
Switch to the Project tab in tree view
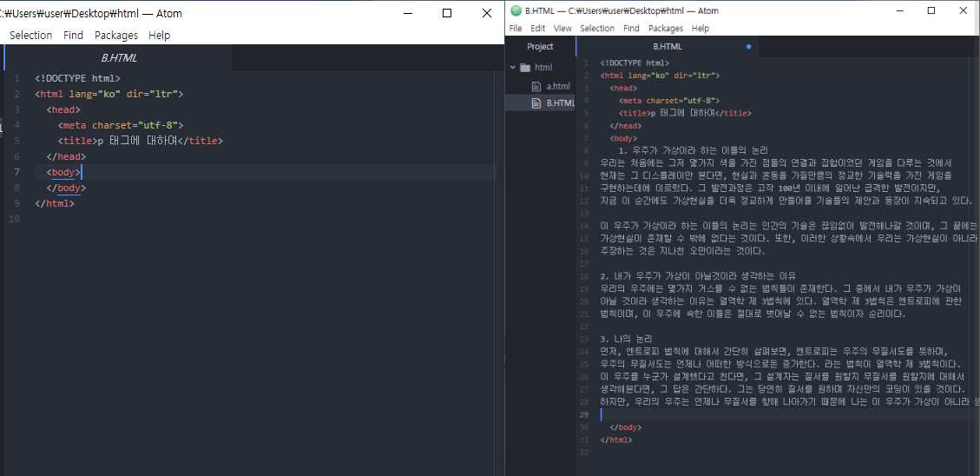point(540,46)
